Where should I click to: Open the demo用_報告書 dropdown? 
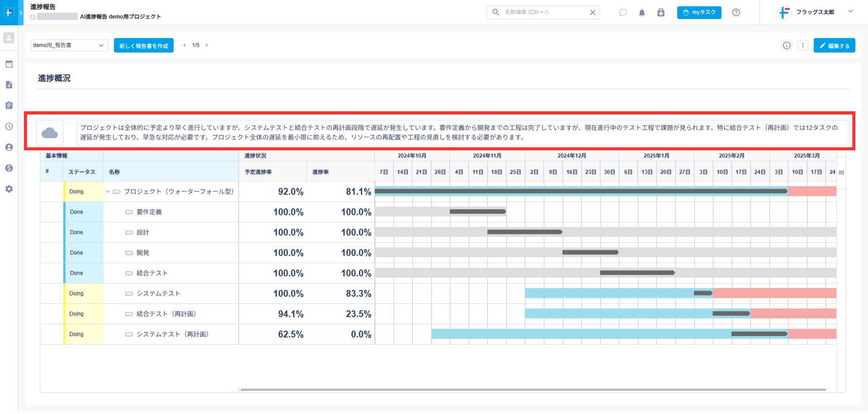point(69,45)
